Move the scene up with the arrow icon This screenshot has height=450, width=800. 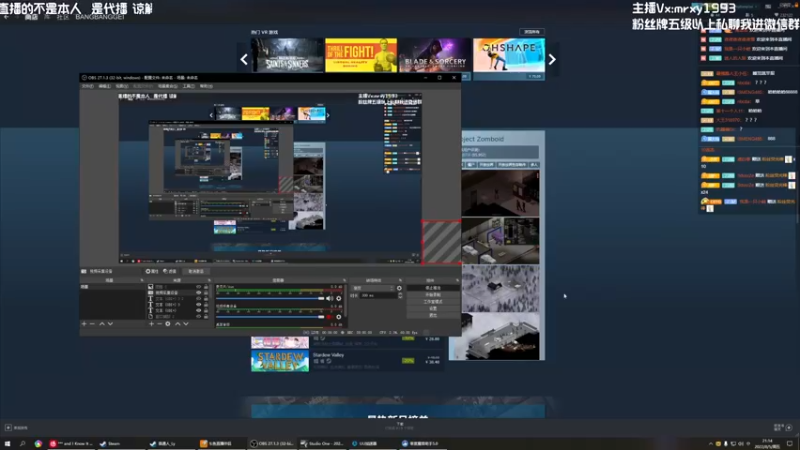[x=102, y=324]
